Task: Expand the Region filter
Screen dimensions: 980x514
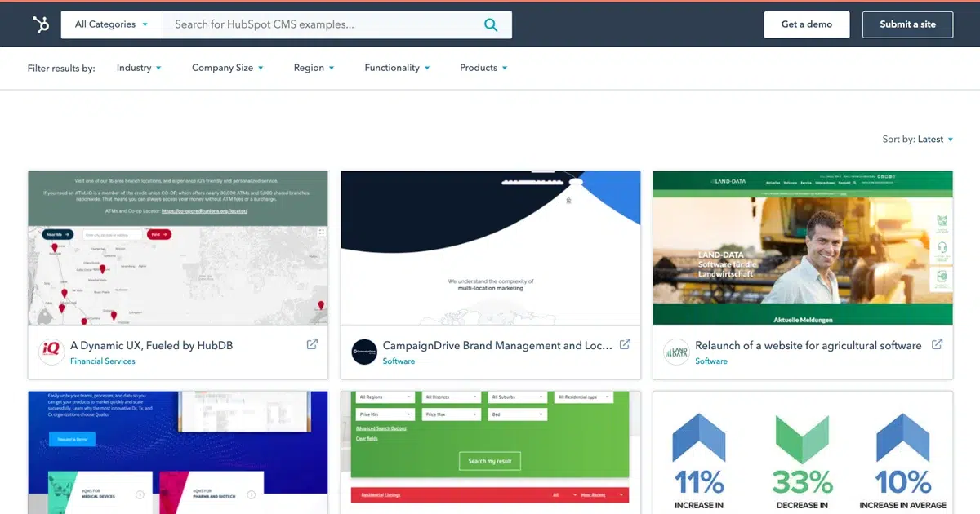Action: [x=314, y=68]
